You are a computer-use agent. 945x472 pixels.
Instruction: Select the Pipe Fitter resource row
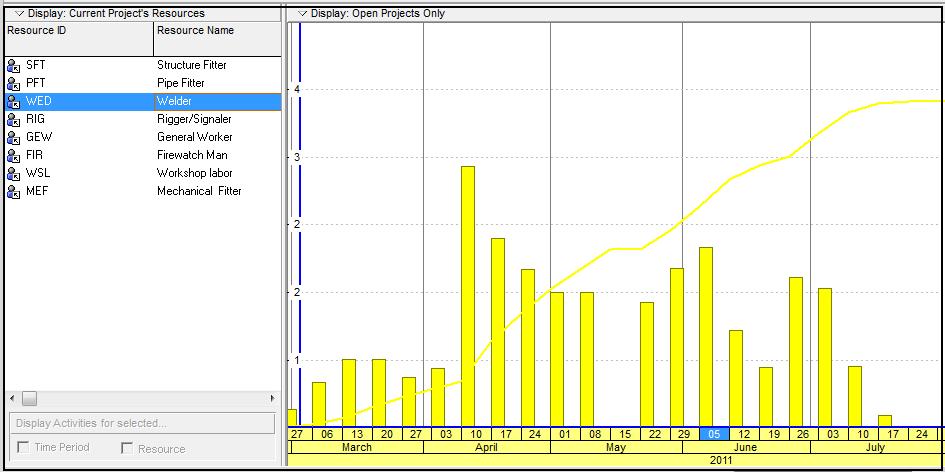pos(143,83)
